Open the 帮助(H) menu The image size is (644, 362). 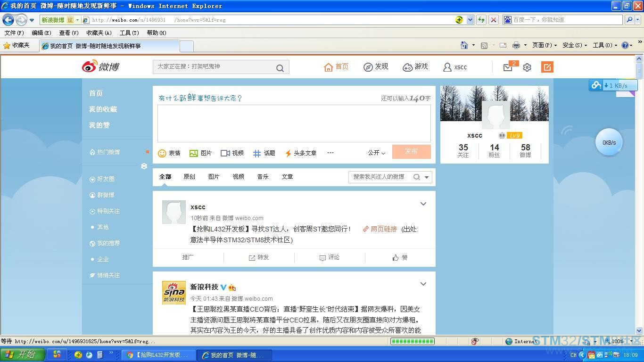point(157,33)
